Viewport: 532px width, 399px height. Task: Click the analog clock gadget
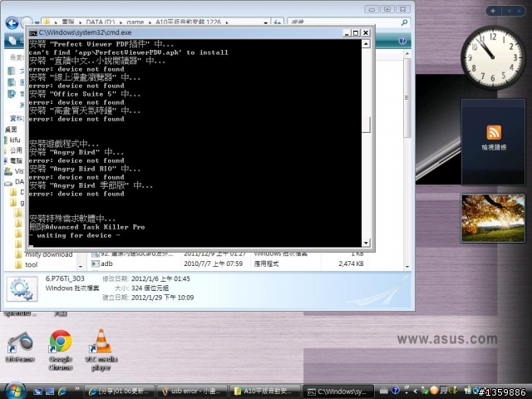[493, 57]
